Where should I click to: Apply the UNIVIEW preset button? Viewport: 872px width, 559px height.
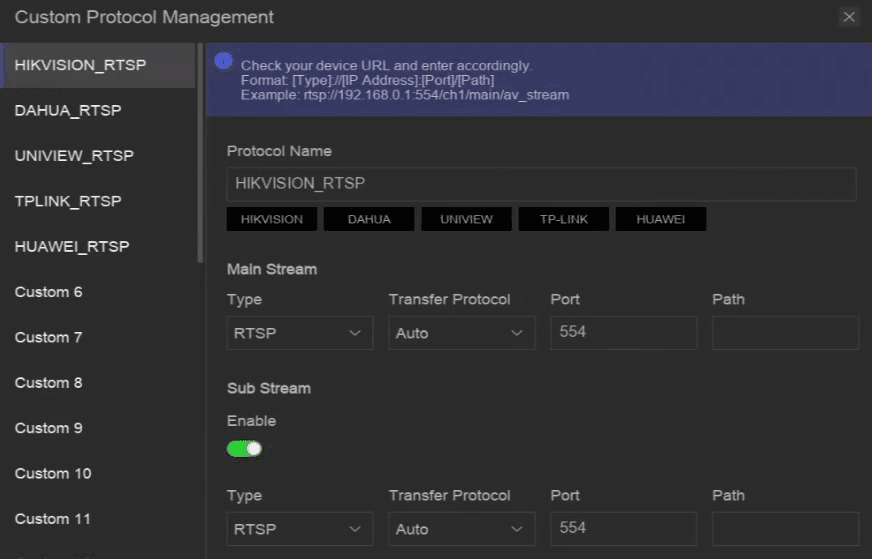click(467, 219)
